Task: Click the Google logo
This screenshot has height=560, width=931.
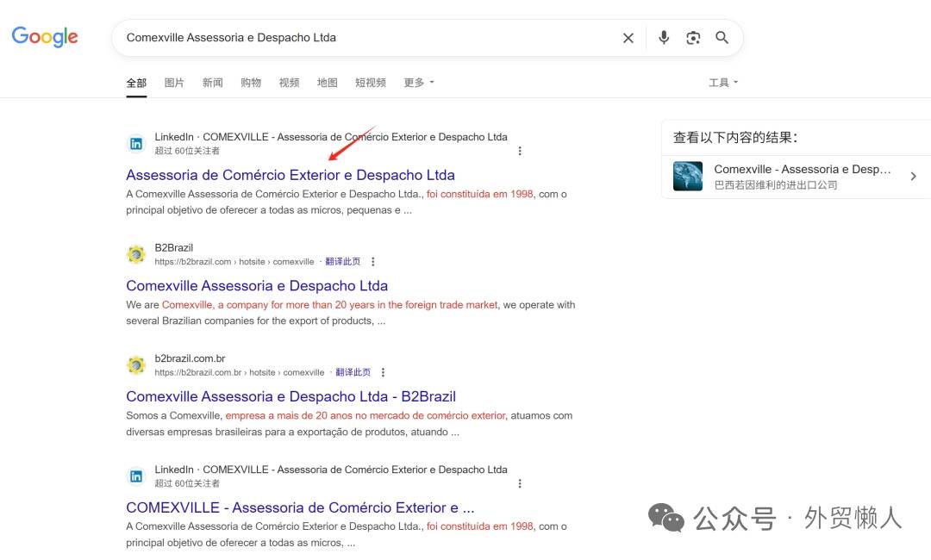Action: (x=45, y=36)
